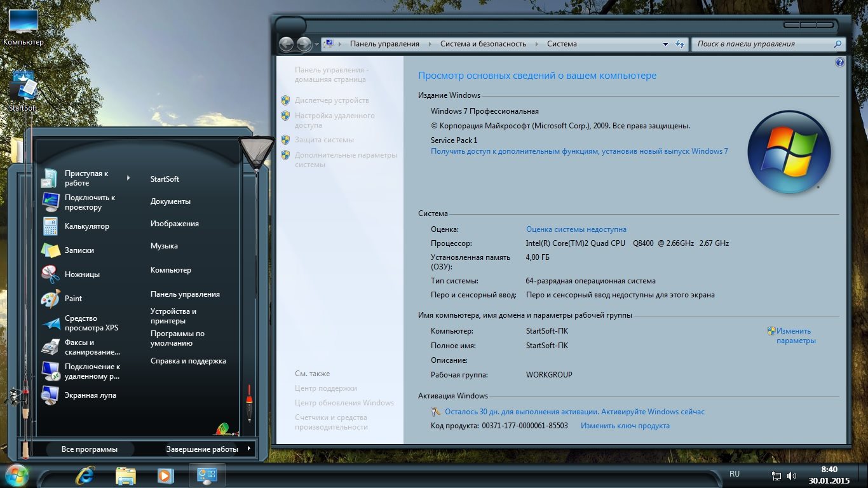Open Средство просмотра XPS icon
868x488 pixels.
pos(51,323)
